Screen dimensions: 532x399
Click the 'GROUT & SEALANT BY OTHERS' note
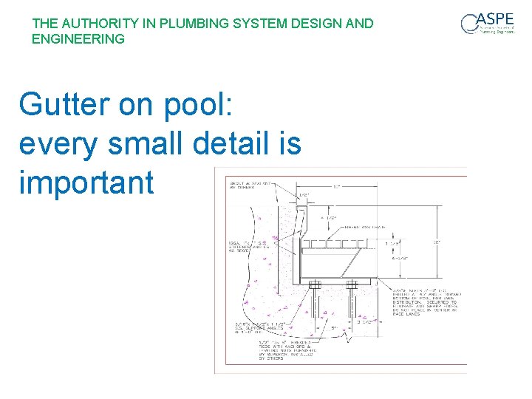tap(250, 185)
